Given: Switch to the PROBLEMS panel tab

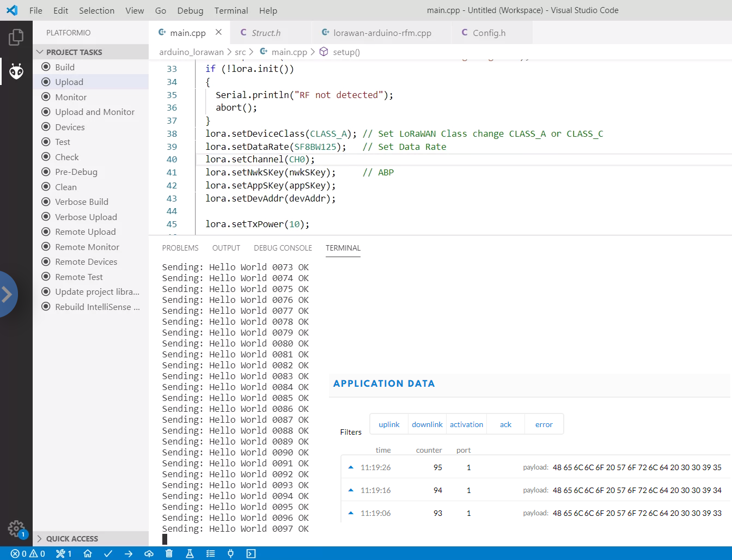Looking at the screenshot, I should pyautogui.click(x=180, y=248).
